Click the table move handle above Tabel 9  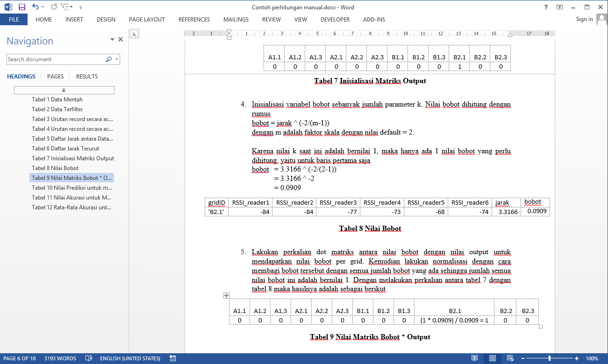click(226, 295)
